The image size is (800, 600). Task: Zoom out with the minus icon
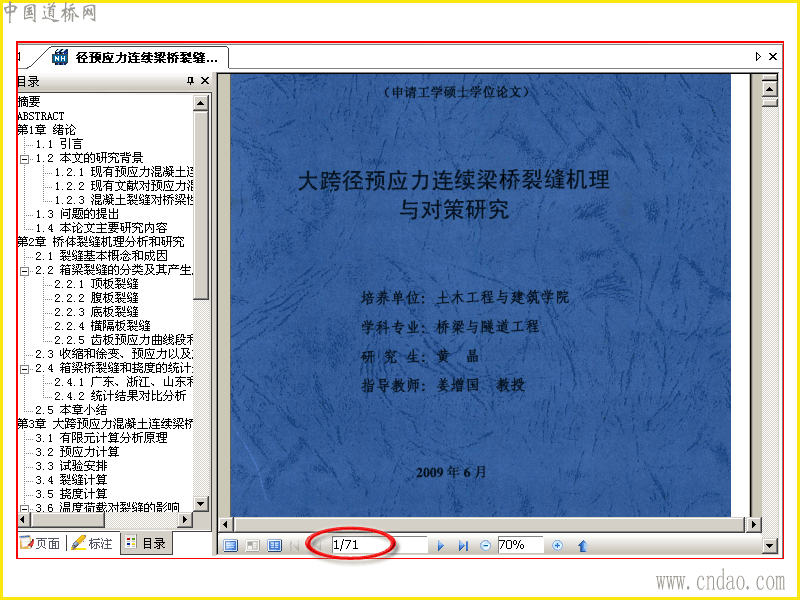pos(485,545)
